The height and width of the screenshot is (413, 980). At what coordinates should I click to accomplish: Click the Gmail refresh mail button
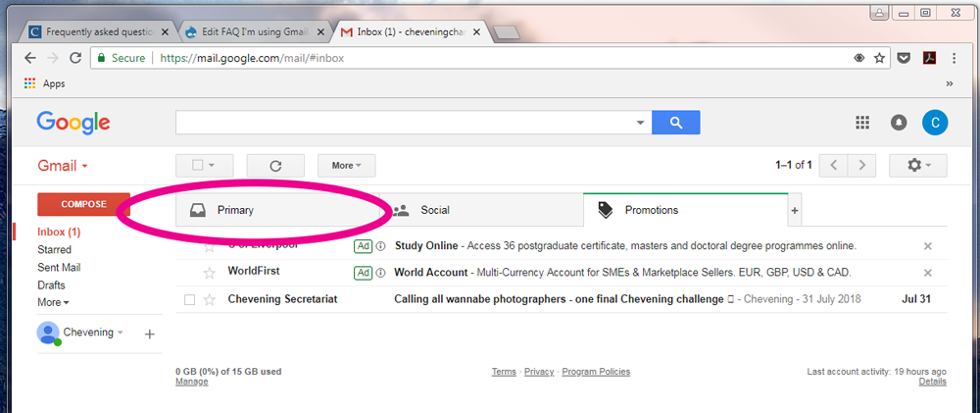275,166
